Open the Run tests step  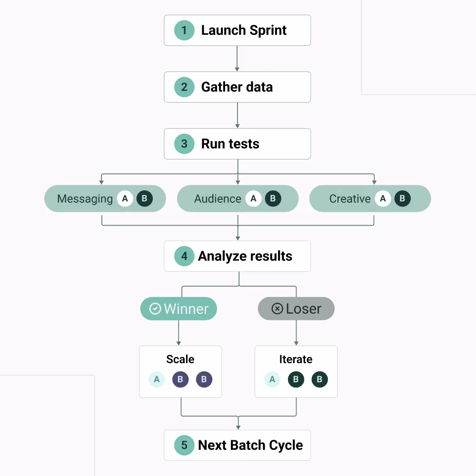pos(238,144)
